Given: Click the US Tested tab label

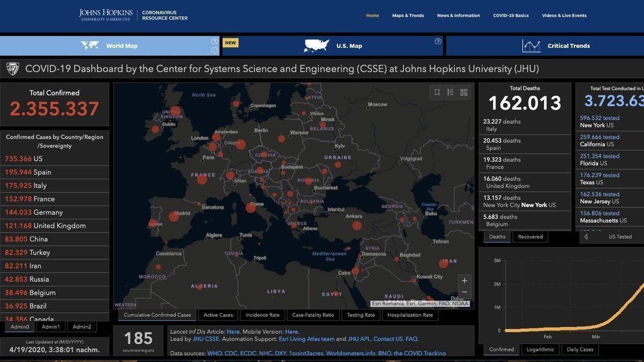Looking at the screenshot, I should tap(620, 237).
